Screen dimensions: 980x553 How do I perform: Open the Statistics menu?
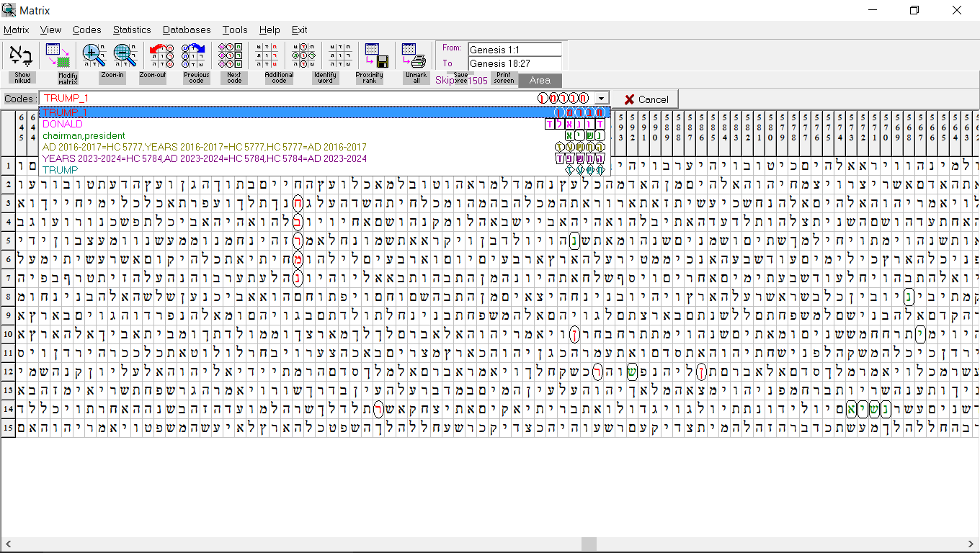tap(132, 30)
